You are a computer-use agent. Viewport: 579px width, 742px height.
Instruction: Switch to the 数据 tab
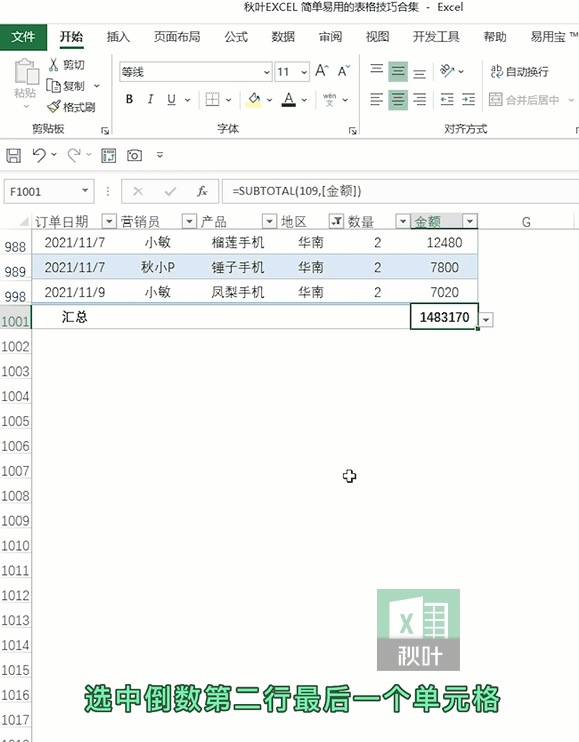283,36
